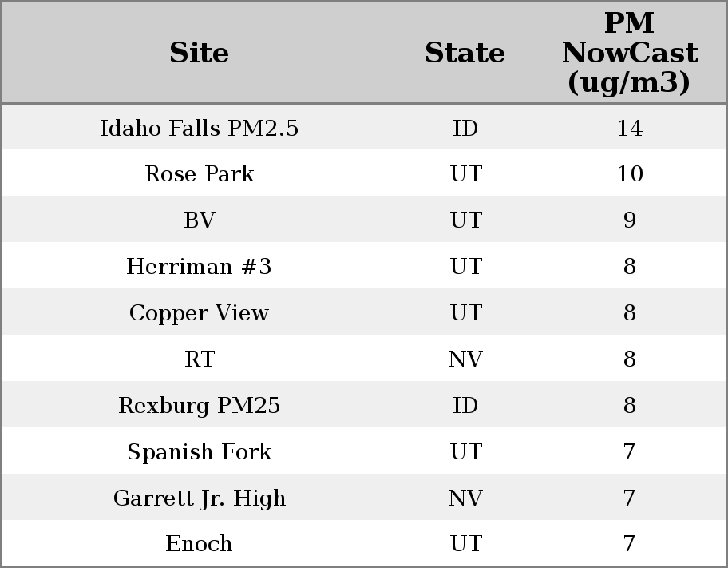Click the ID state in Idaho Falls row
This screenshot has height=568, width=728.
pyautogui.click(x=465, y=128)
